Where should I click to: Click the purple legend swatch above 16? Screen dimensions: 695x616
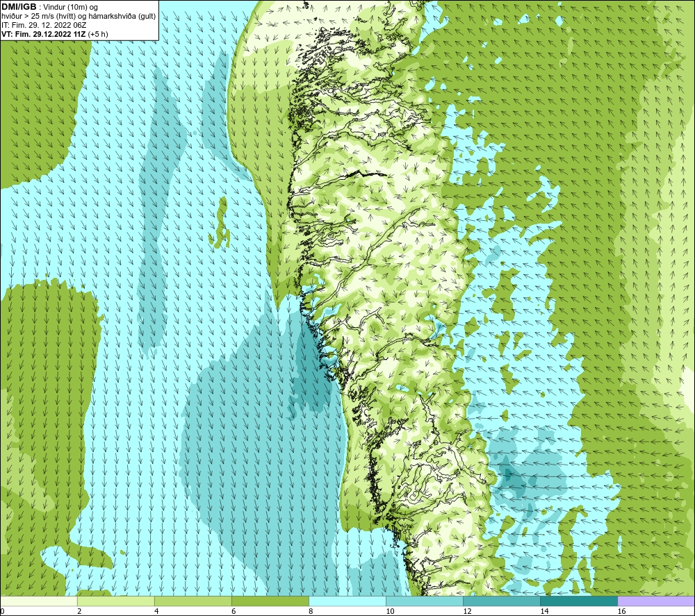(x=656, y=601)
